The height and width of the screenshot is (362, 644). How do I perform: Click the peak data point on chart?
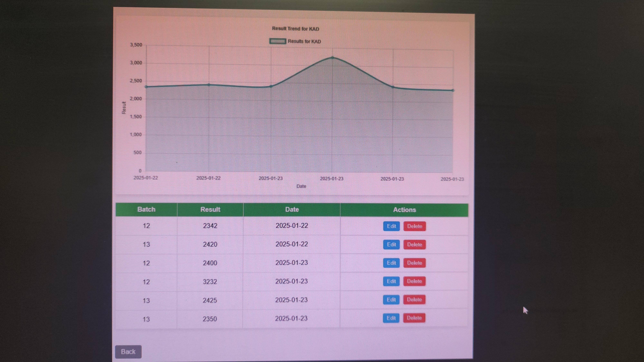[332, 58]
